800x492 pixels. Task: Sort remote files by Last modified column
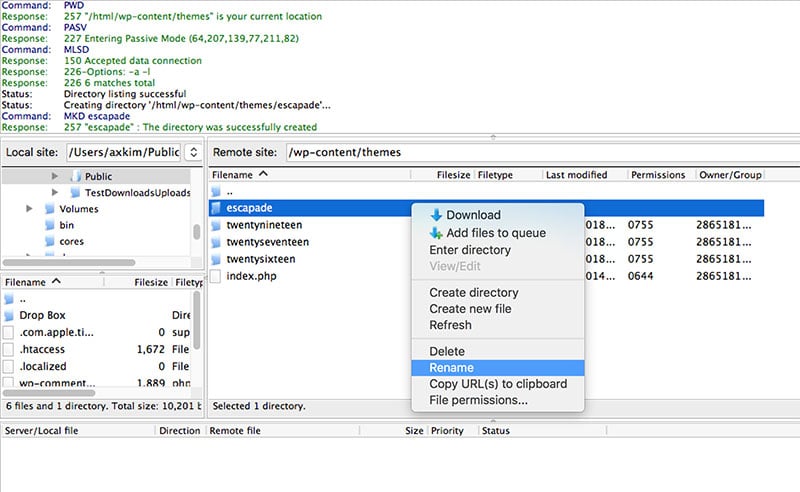click(576, 175)
